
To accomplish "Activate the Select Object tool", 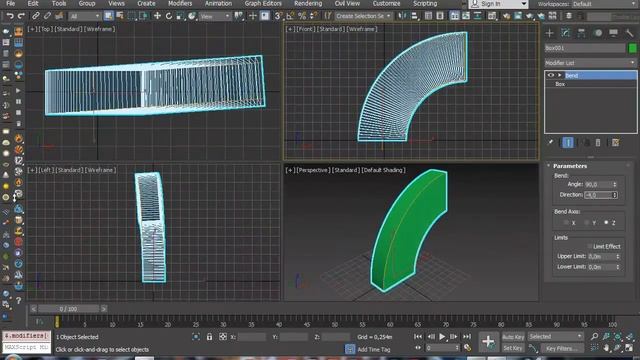I will [x=109, y=16].
